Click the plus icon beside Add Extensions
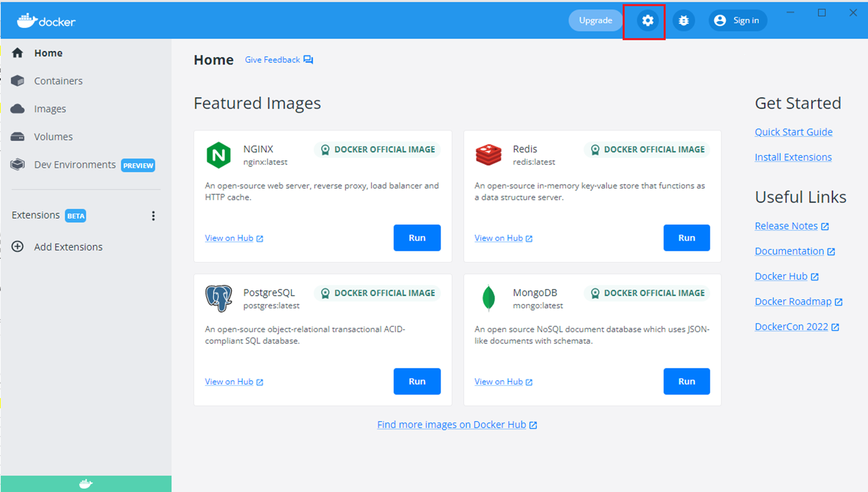Screen dimensions: 868x492 [18, 246]
